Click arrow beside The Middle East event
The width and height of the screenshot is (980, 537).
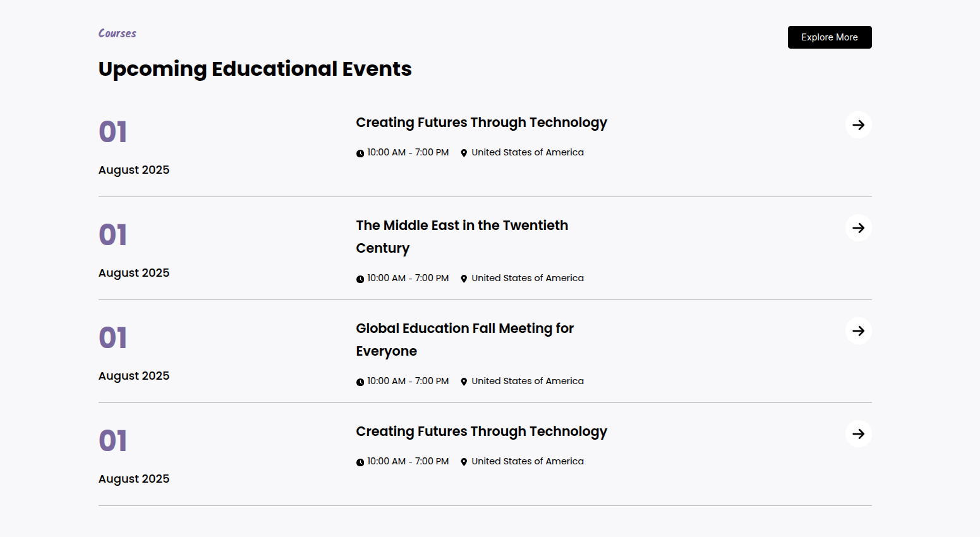click(858, 228)
